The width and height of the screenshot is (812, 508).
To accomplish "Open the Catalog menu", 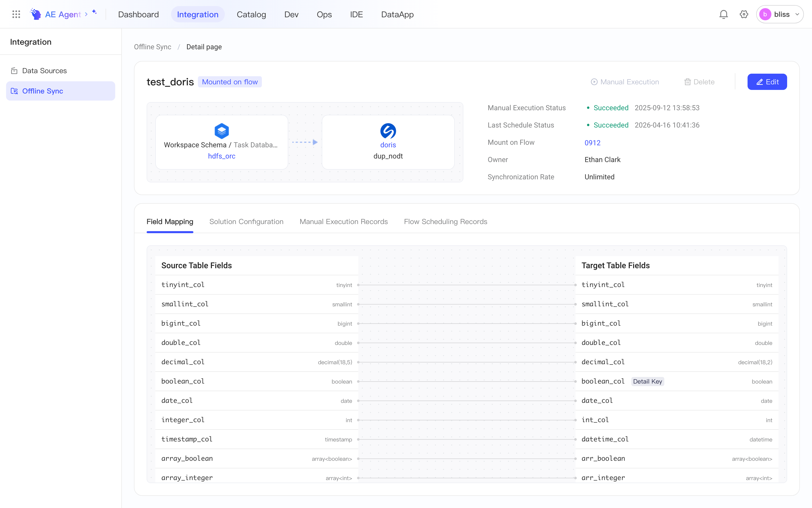I will point(251,14).
